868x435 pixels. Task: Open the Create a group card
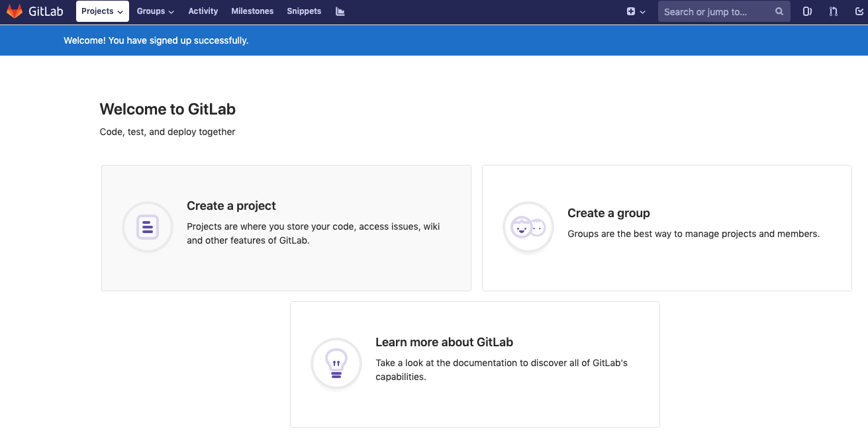coord(667,228)
